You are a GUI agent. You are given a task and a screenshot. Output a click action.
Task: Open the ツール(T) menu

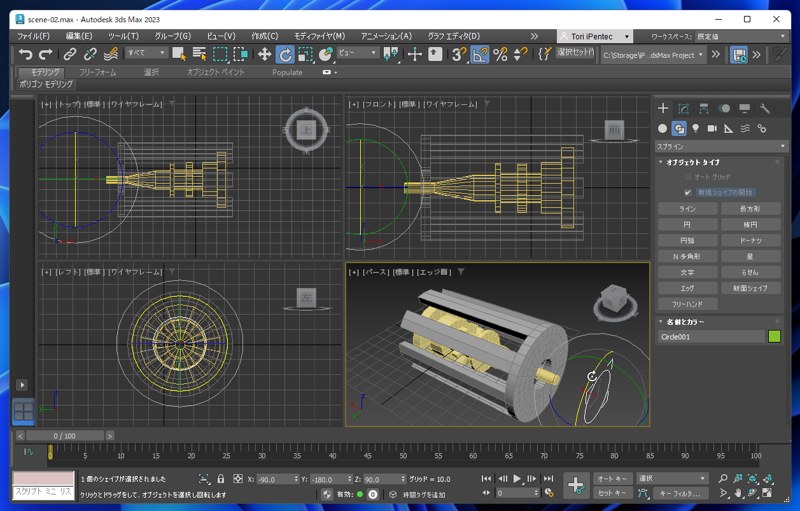pyautogui.click(x=123, y=36)
